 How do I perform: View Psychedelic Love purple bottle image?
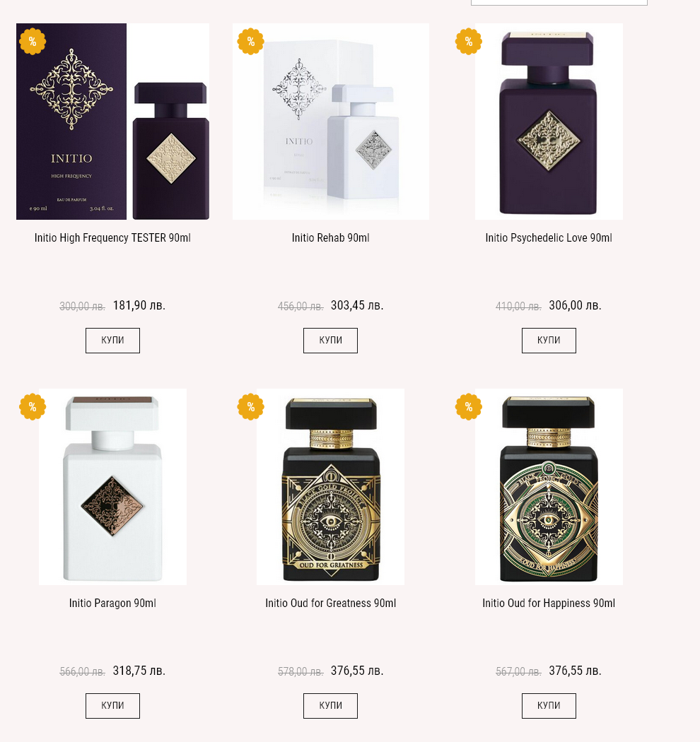pyautogui.click(x=549, y=121)
